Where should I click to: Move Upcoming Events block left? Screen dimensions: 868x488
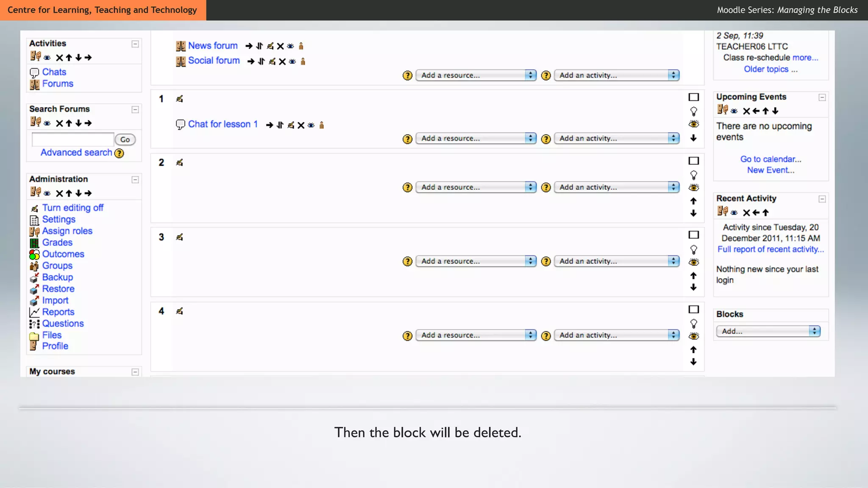(756, 111)
